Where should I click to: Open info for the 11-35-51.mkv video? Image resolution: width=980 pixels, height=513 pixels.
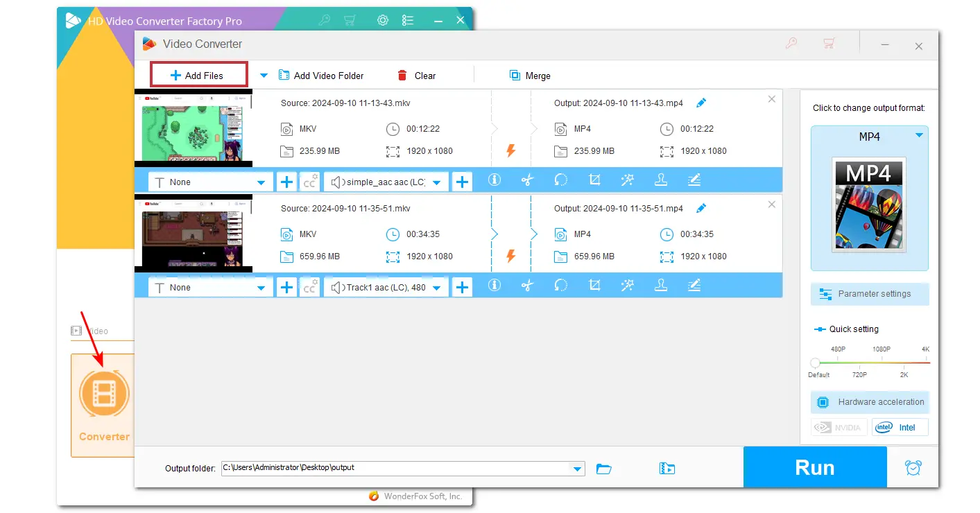[x=495, y=285]
